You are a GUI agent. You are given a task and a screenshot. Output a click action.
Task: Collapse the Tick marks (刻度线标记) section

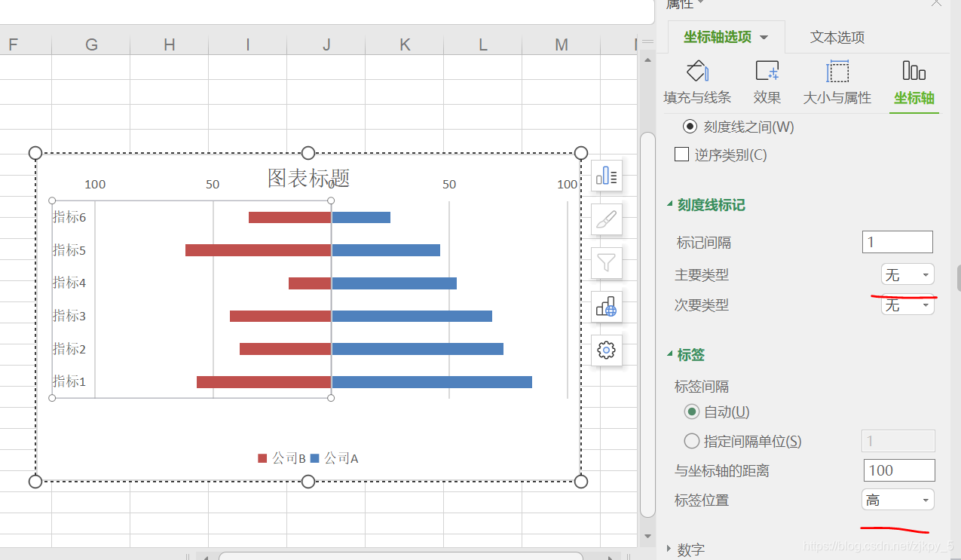(x=670, y=204)
